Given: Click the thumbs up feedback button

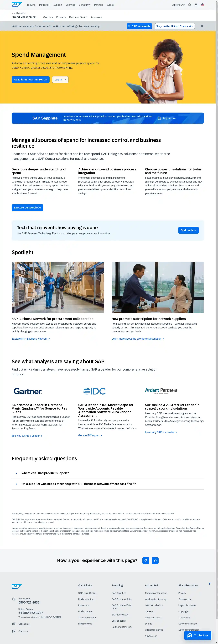Looking at the screenshot, I should point(155,560).
